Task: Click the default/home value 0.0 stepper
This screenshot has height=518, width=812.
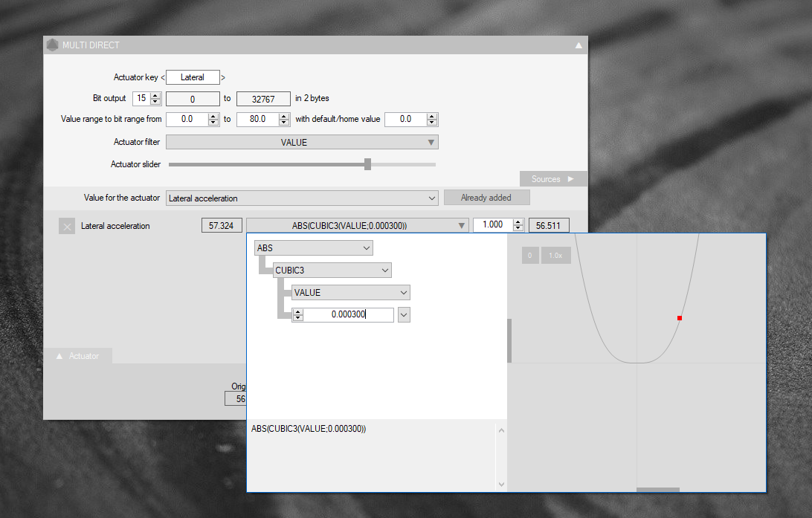Action: tap(432, 120)
